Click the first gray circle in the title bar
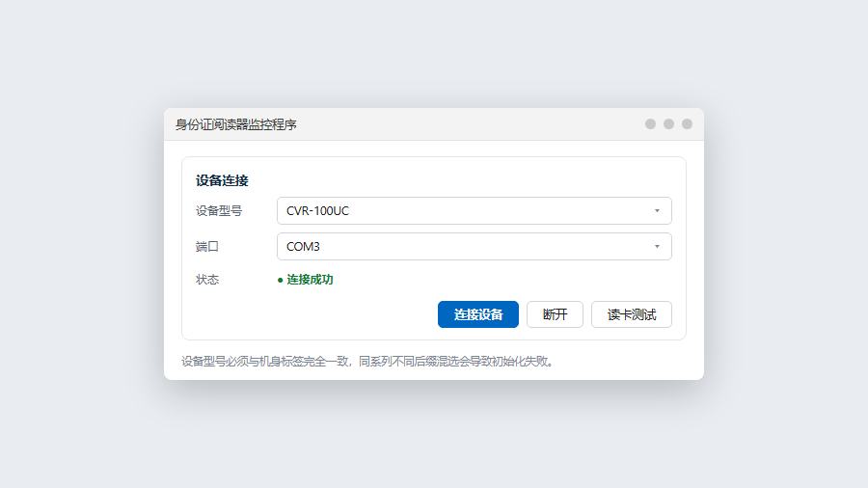868x488 pixels. click(650, 124)
